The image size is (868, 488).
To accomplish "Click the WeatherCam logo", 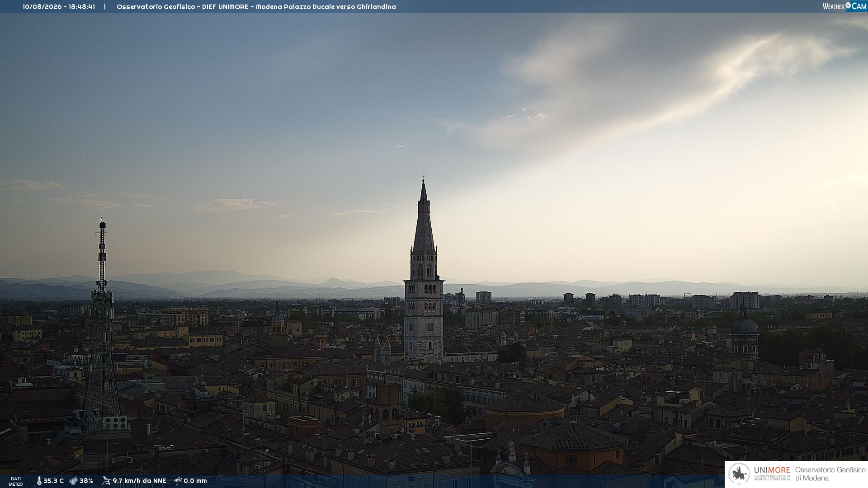I will point(844,6).
